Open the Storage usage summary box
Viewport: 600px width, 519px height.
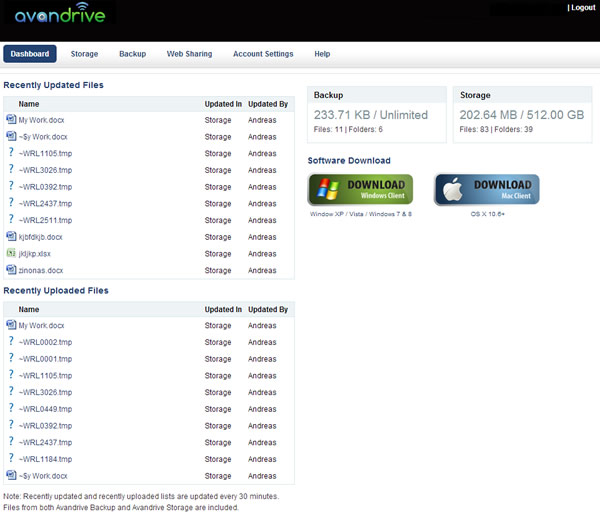coord(522,115)
